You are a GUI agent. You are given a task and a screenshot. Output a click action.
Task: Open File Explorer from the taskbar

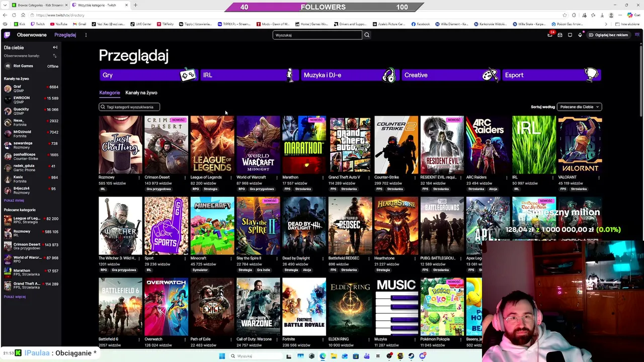coord(334,356)
